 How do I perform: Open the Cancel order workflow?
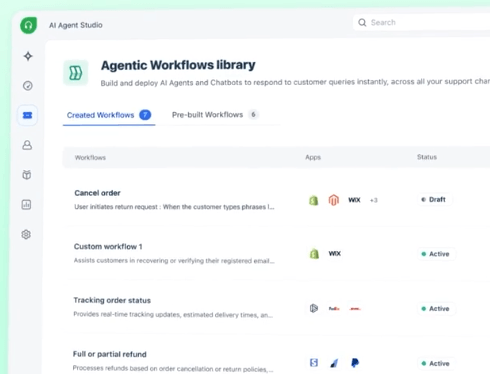coord(97,193)
